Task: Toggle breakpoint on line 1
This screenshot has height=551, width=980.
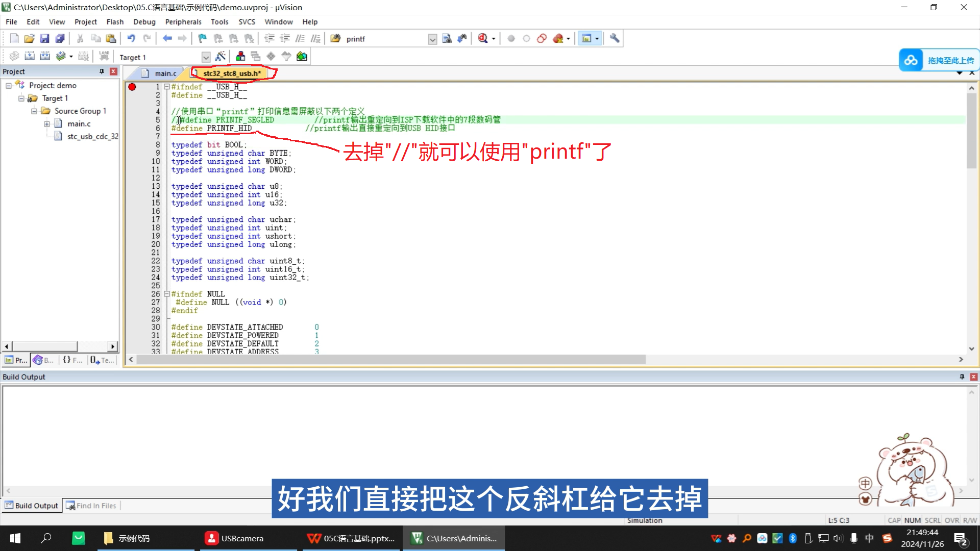Action: tap(132, 87)
